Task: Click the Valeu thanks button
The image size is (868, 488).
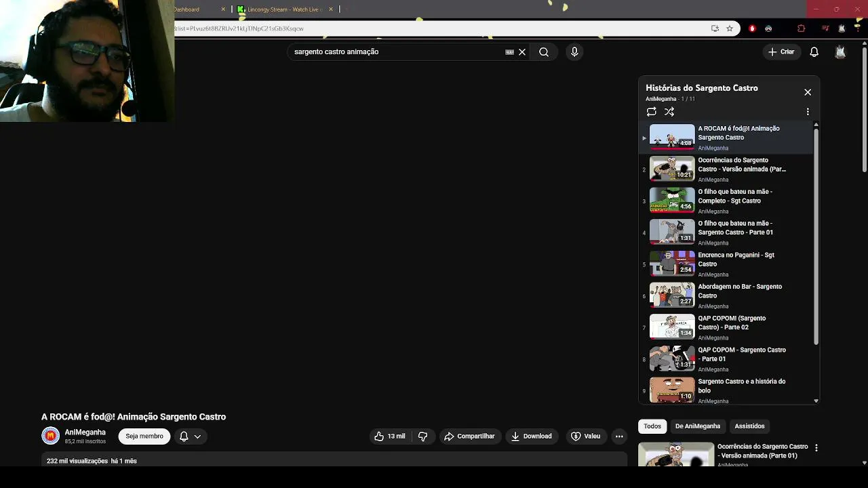Action: (585, 436)
